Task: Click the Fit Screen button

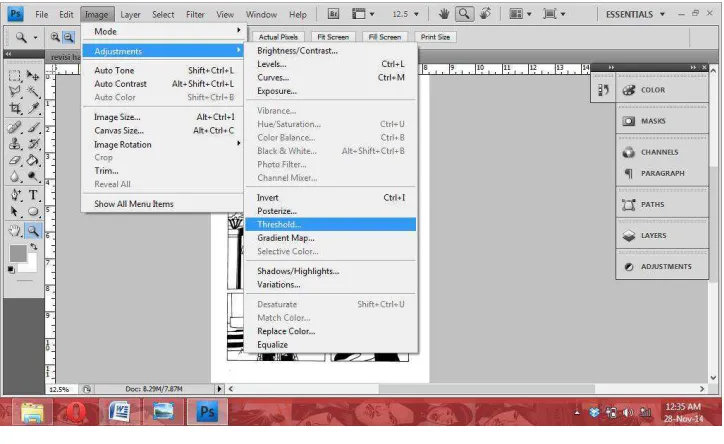Action: pyautogui.click(x=333, y=37)
